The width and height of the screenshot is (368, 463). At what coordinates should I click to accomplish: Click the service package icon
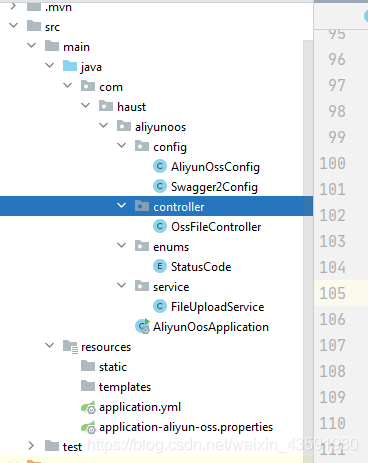(142, 286)
